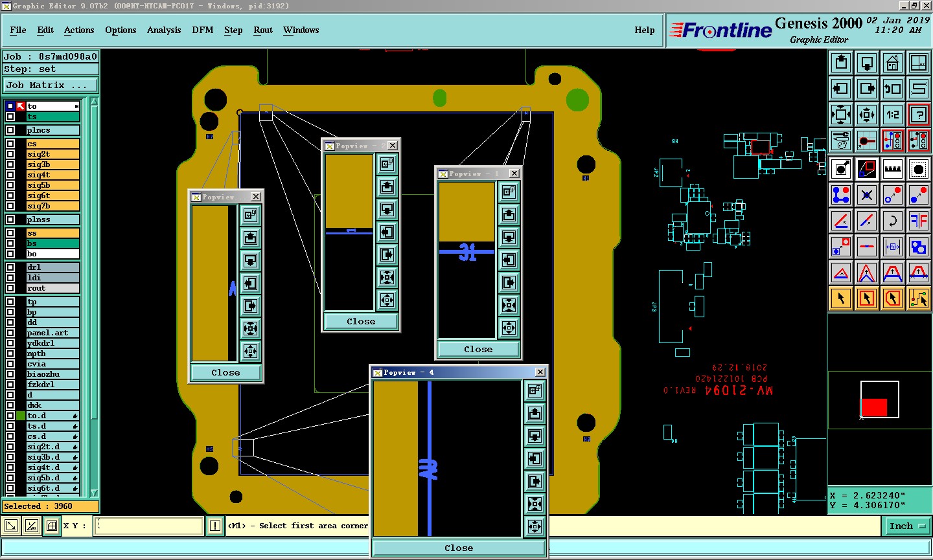Click the diagonal arrow icon in bottom-left status bar

tap(11, 526)
